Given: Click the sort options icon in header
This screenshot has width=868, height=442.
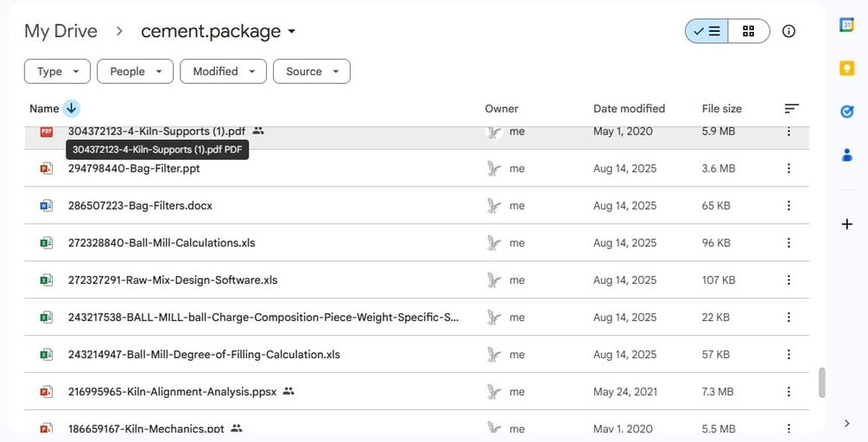Looking at the screenshot, I should [x=791, y=109].
